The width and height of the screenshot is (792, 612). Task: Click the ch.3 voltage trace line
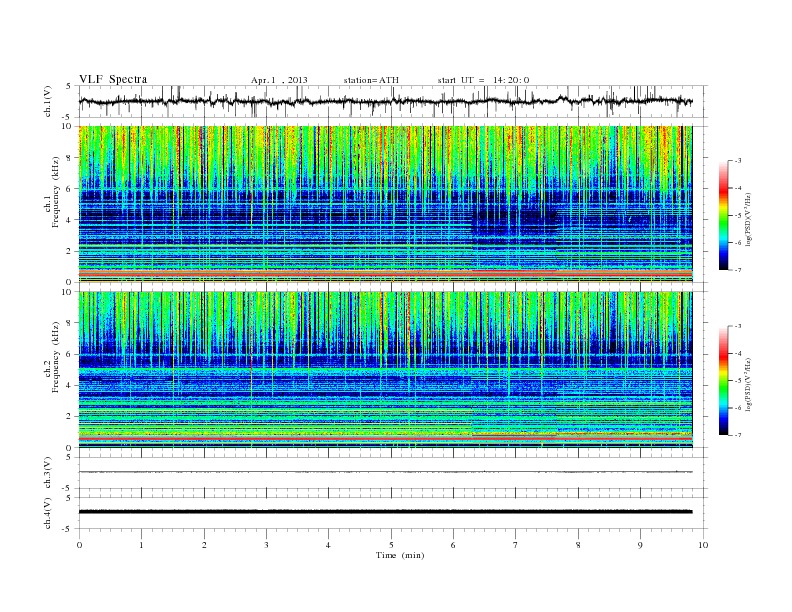click(385, 472)
